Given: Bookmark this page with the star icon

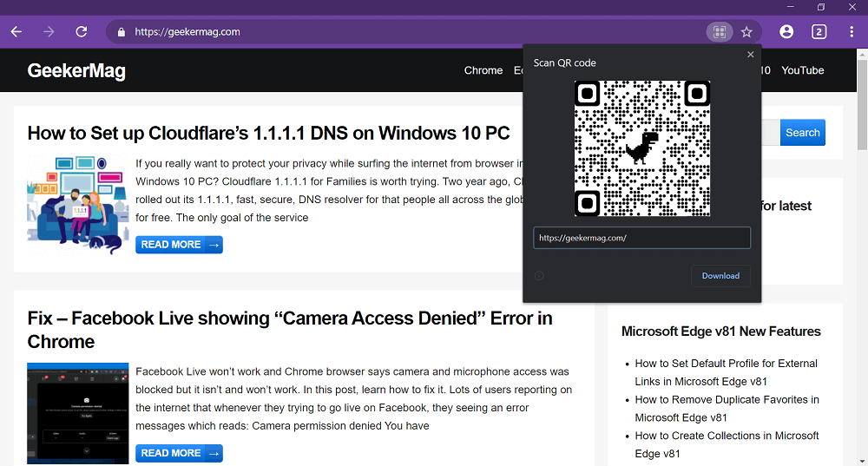Looking at the screenshot, I should click(x=746, y=31).
